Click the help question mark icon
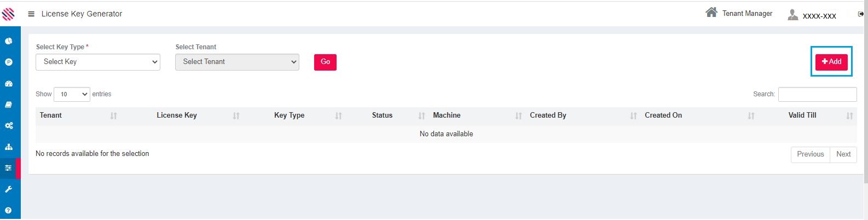The height and width of the screenshot is (220, 868). [x=9, y=210]
